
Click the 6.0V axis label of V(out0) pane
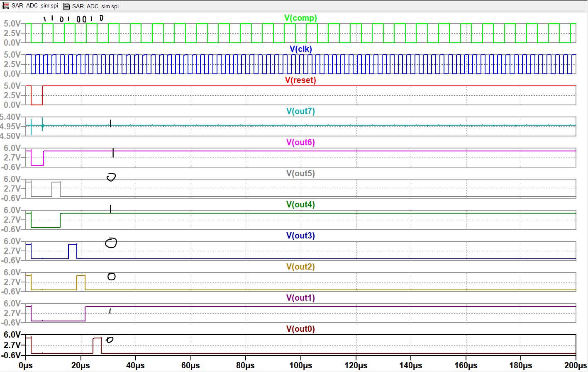pos(12,335)
